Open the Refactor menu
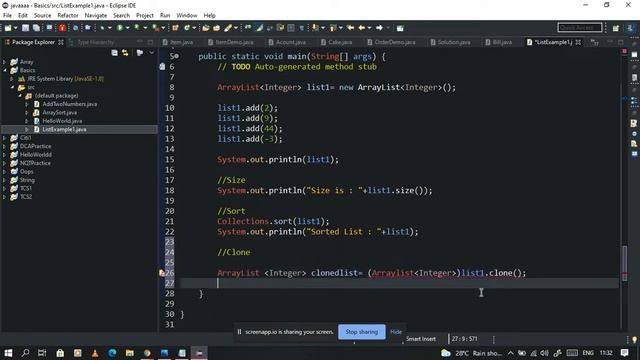This screenshot has height=360, width=640. coord(68,16)
